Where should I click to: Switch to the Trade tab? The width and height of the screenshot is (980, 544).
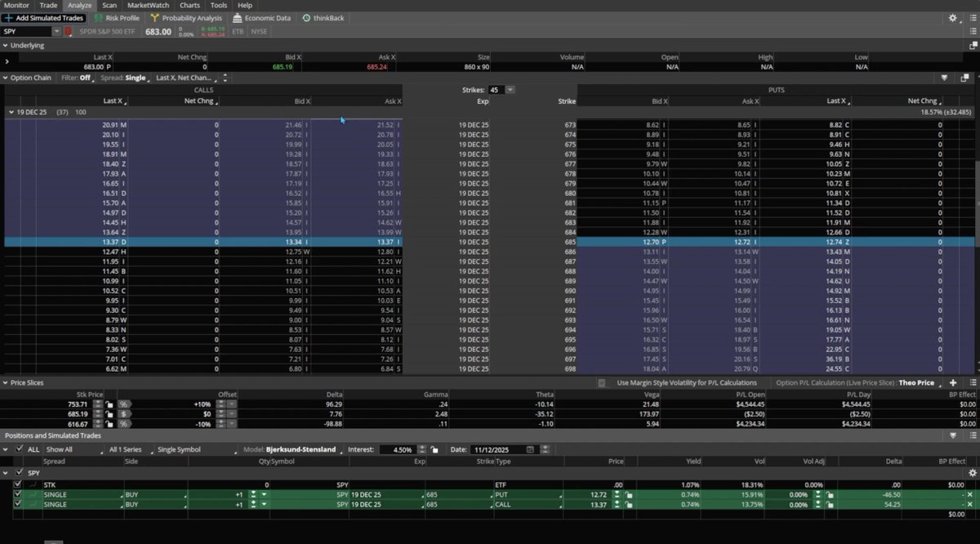(48, 5)
